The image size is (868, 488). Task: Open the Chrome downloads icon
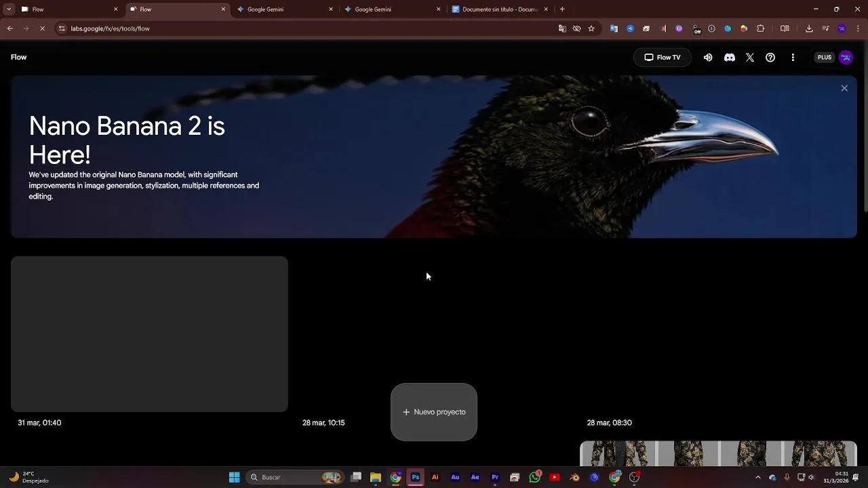[809, 28]
